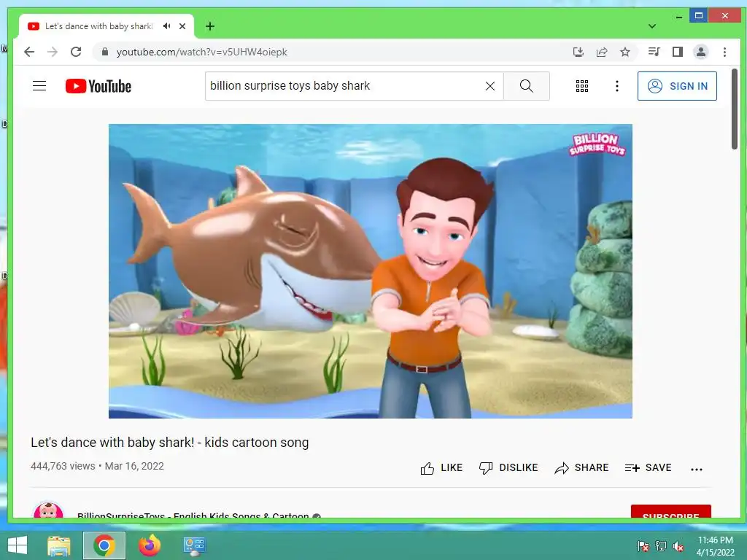Share this page from the address bar

[602, 52]
